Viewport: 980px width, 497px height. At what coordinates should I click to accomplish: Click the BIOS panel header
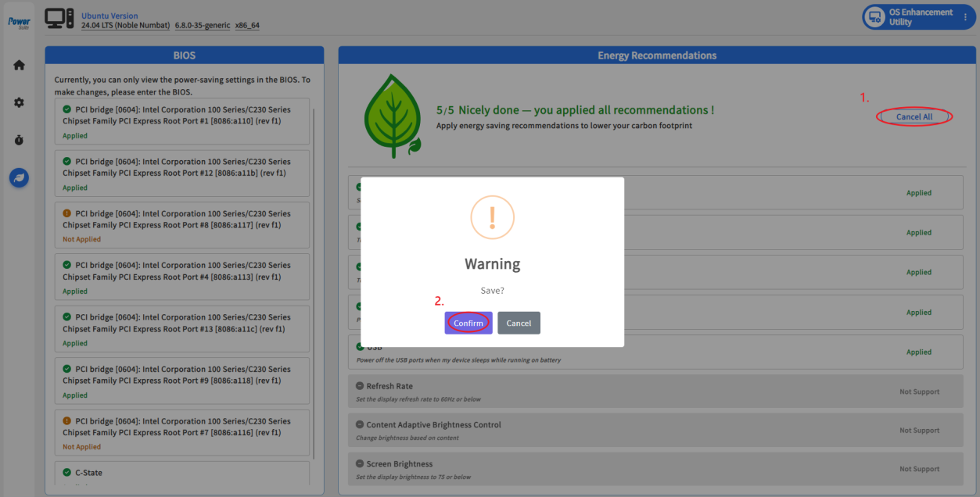[x=185, y=55]
